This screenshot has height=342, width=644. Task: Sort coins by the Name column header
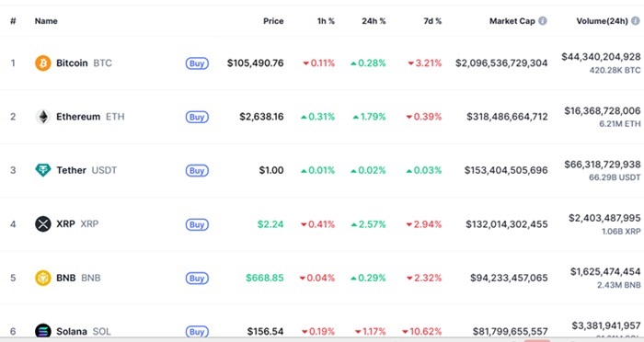(x=46, y=21)
